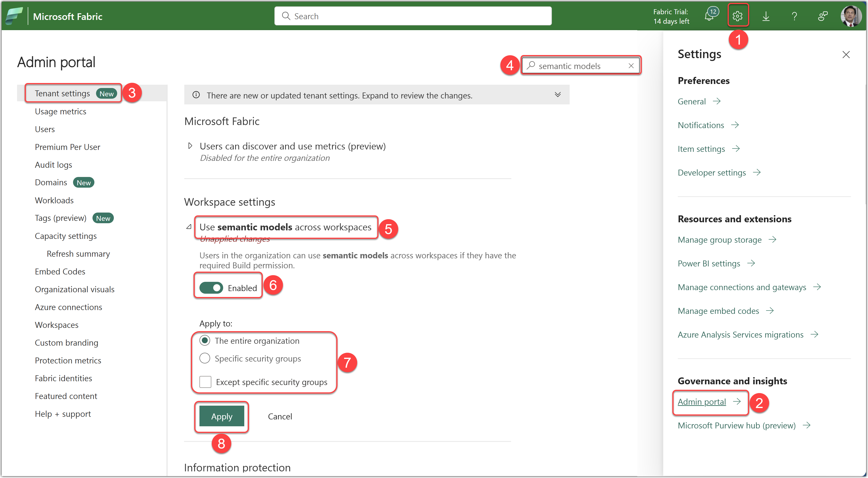Click the settings gear icon
The height and width of the screenshot is (478, 868).
tap(738, 16)
